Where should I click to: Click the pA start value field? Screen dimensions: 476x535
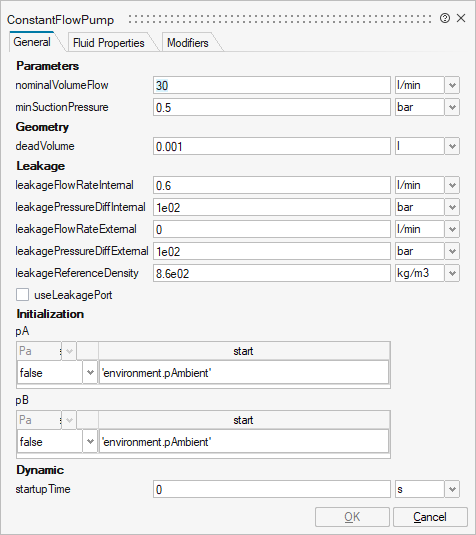click(x=244, y=373)
